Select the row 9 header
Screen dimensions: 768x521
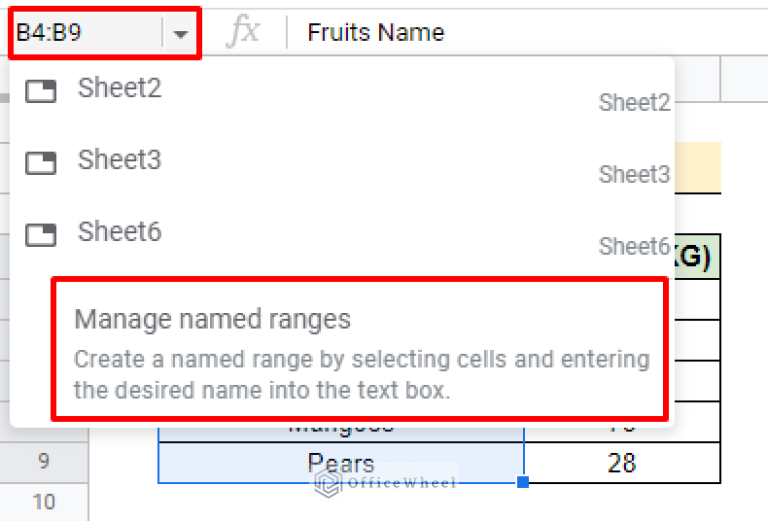click(x=44, y=462)
